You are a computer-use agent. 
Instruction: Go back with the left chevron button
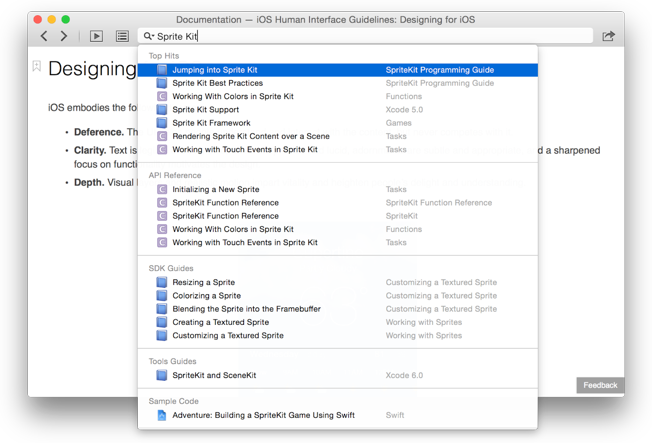44,36
